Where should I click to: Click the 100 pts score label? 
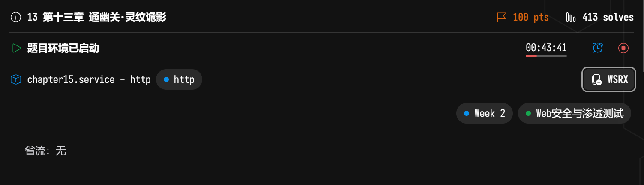[x=530, y=18]
